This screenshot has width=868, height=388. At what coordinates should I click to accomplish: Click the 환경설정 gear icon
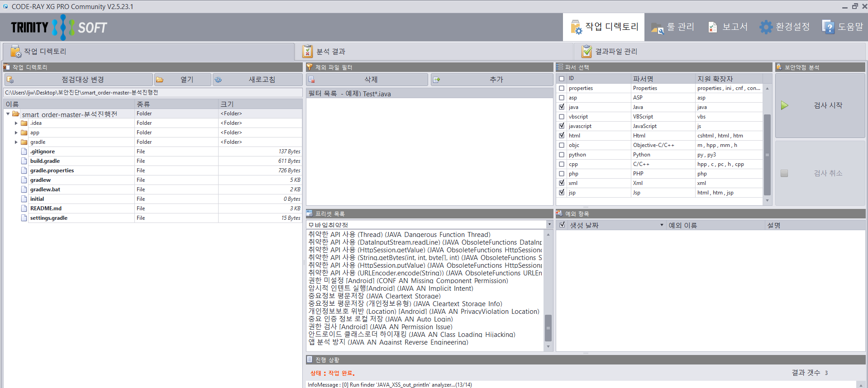pos(766,27)
